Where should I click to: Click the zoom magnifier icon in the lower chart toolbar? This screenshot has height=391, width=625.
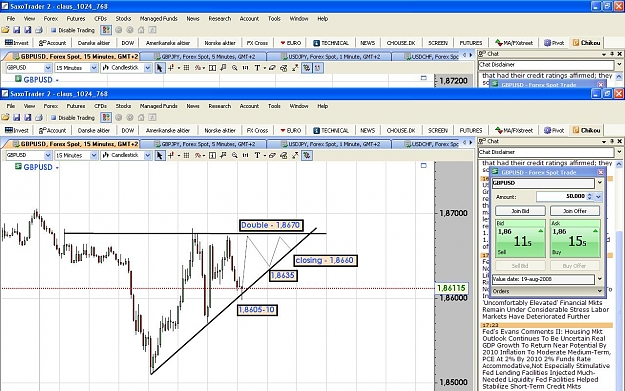tap(235, 155)
